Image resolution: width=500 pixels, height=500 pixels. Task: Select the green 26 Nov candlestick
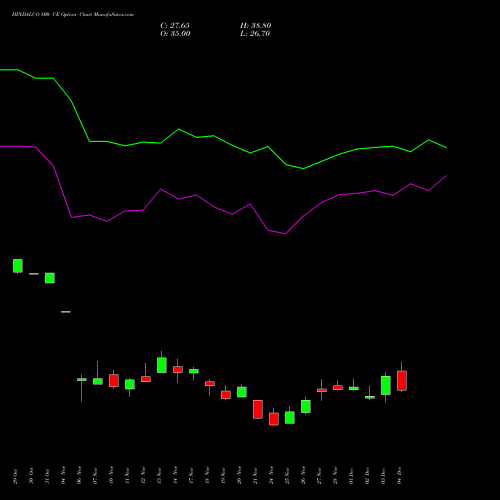306,406
